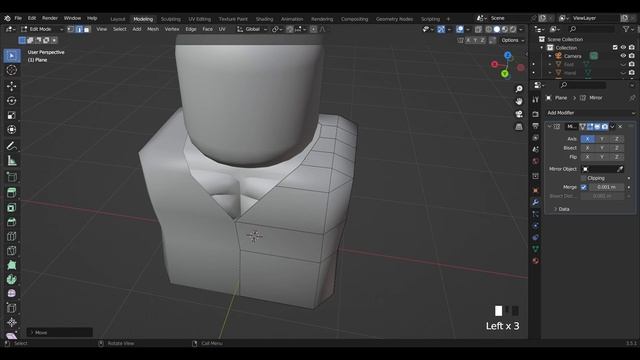Uncheck the Merge checkbox

coord(583,187)
